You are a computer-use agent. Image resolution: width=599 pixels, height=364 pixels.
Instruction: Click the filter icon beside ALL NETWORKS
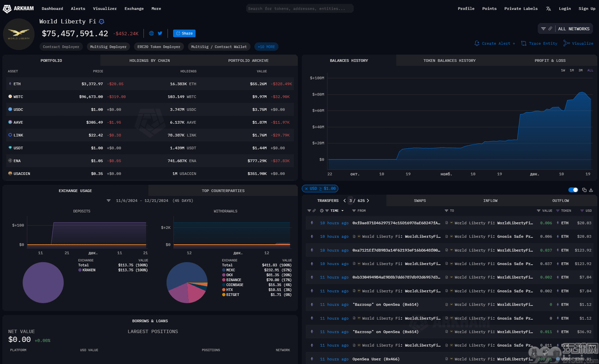[x=544, y=29]
